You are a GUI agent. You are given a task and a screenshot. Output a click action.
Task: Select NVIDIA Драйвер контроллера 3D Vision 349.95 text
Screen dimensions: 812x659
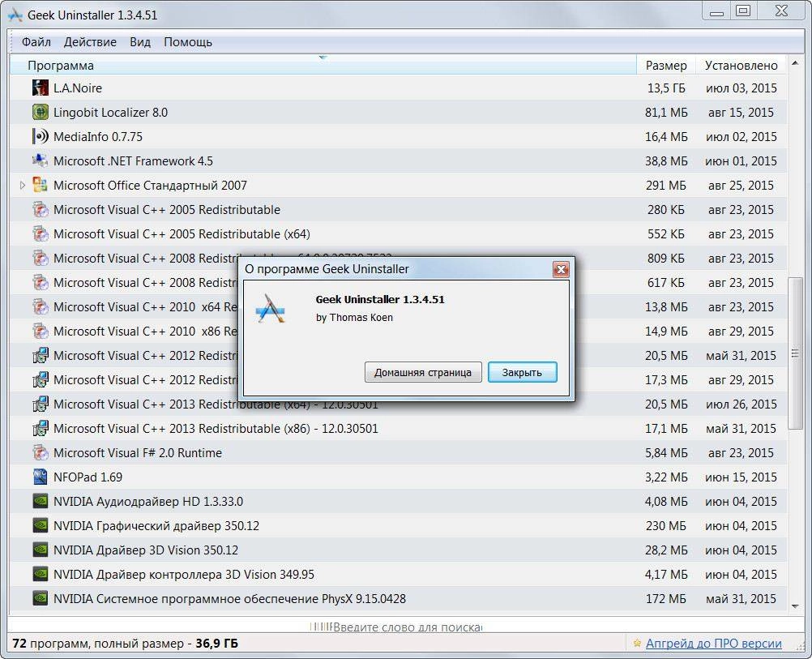[x=184, y=575]
